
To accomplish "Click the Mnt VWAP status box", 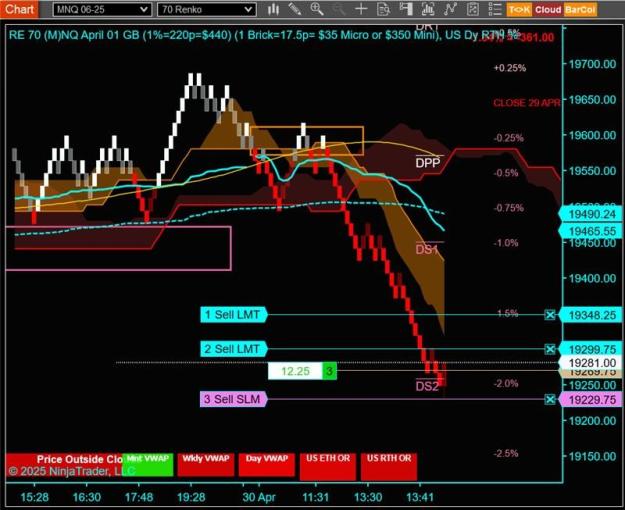I will point(148,464).
